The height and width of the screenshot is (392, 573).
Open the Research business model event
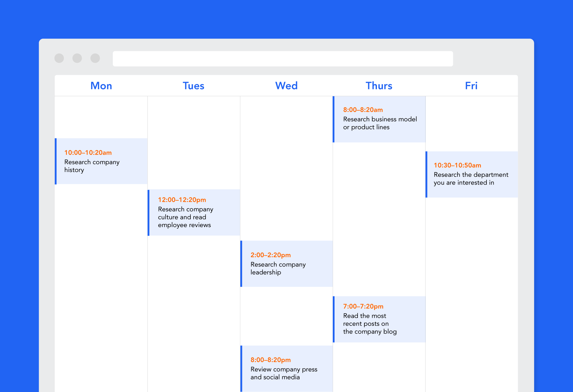(379, 119)
